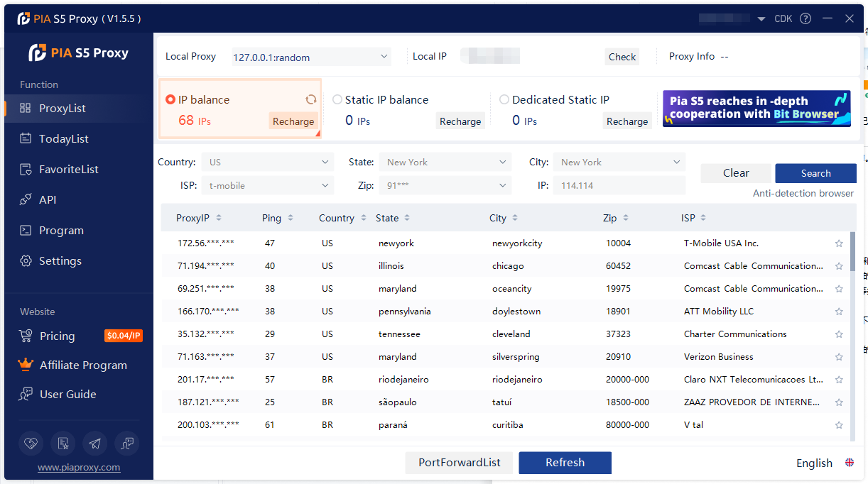
Task: Open the Local Proxy dropdown
Action: point(311,57)
